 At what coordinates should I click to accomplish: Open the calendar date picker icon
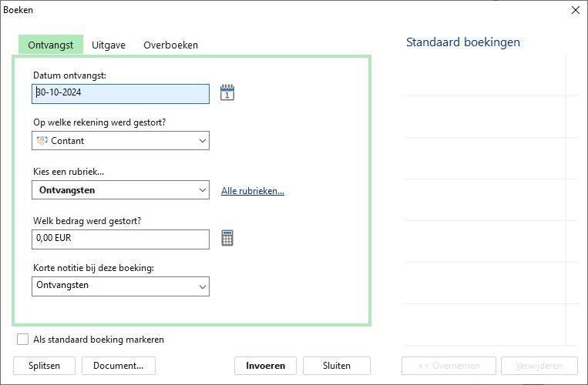(227, 93)
